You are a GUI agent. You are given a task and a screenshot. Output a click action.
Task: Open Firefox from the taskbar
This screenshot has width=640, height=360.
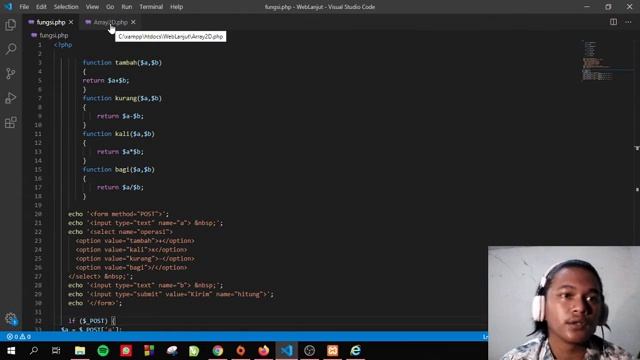[264, 351]
